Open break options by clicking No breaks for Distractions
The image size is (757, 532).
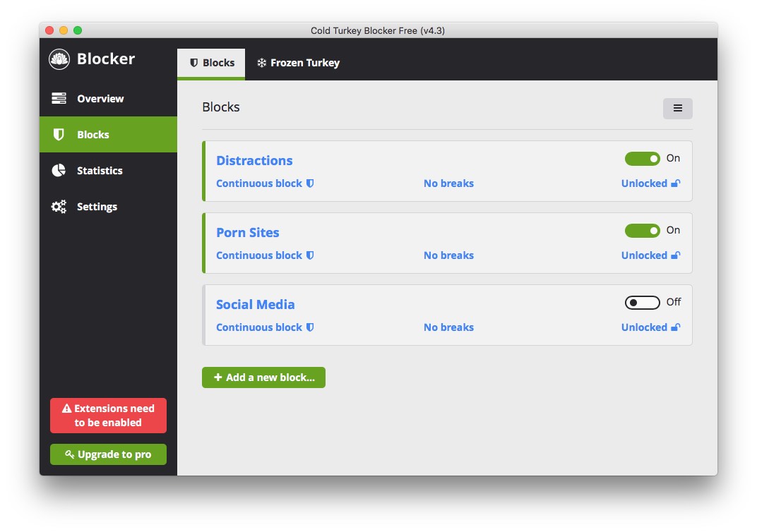(x=448, y=183)
